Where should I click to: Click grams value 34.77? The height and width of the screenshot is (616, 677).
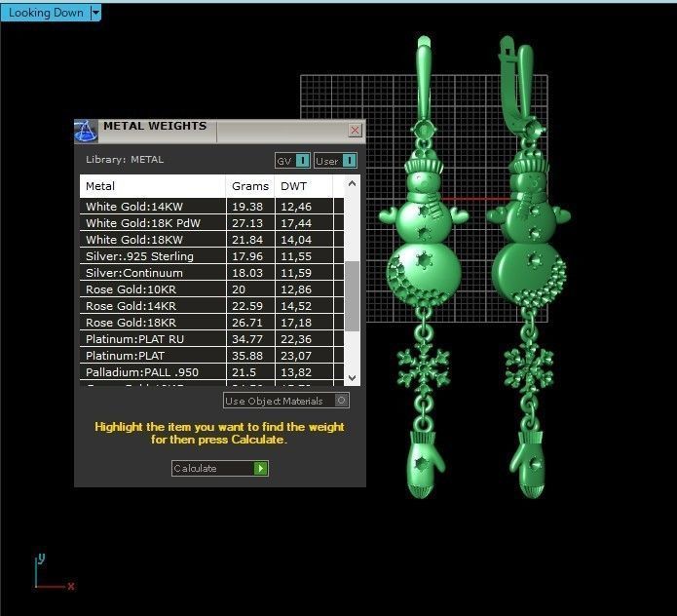[247, 339]
